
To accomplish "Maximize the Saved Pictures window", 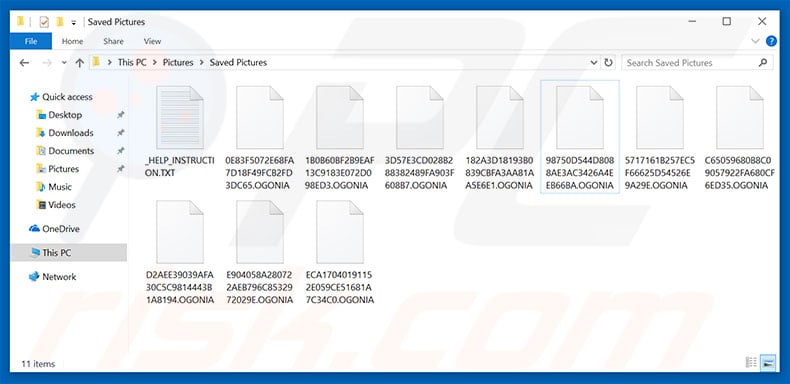I will (x=727, y=21).
